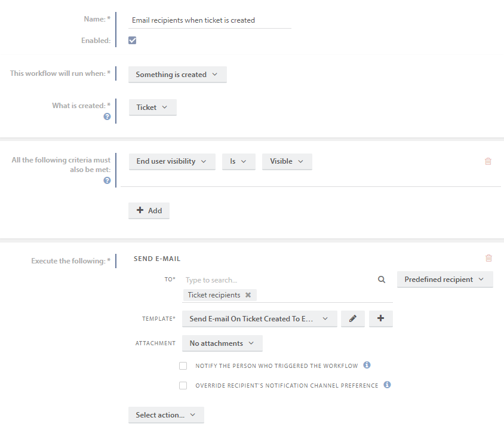Change the End user visibility criteria dropdown
Image resolution: width=504 pixels, height=439 pixels.
(x=172, y=161)
